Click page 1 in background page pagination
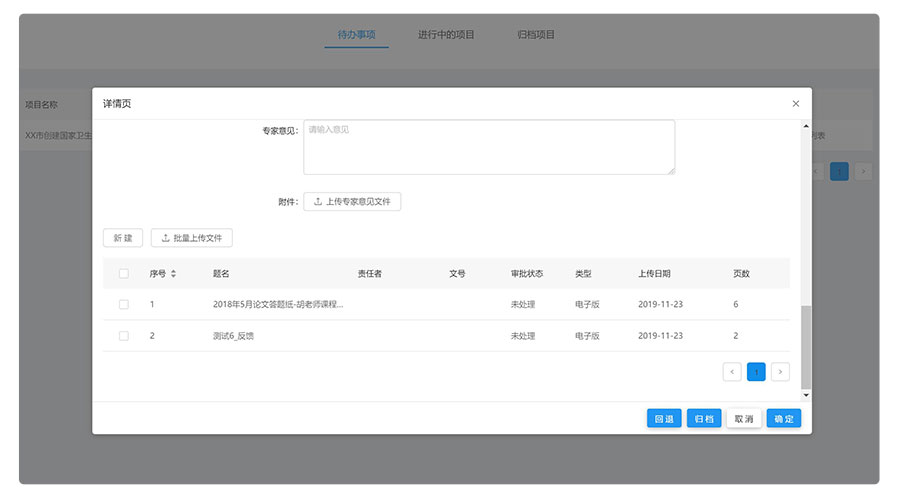The width and height of the screenshot is (900, 500). pos(839,171)
